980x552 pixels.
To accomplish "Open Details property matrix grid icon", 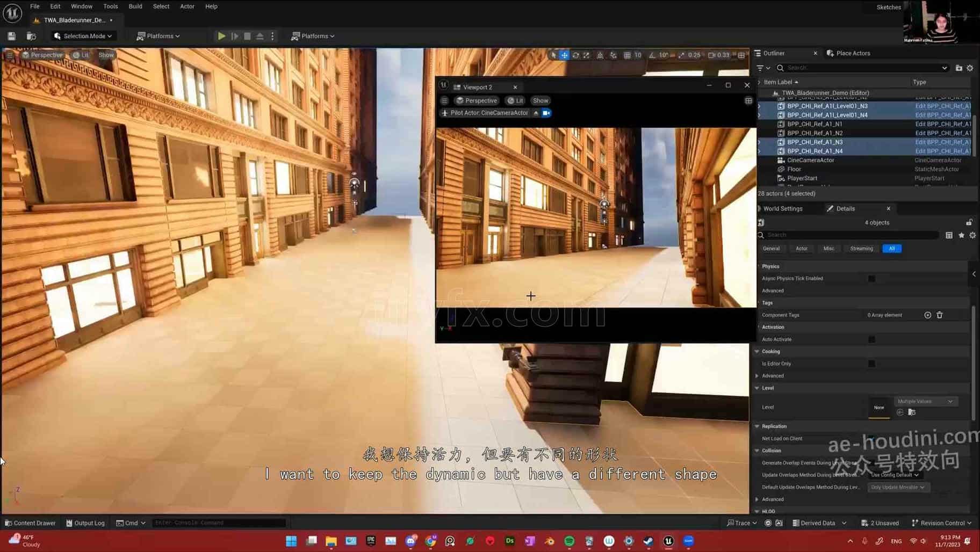I will click(949, 235).
